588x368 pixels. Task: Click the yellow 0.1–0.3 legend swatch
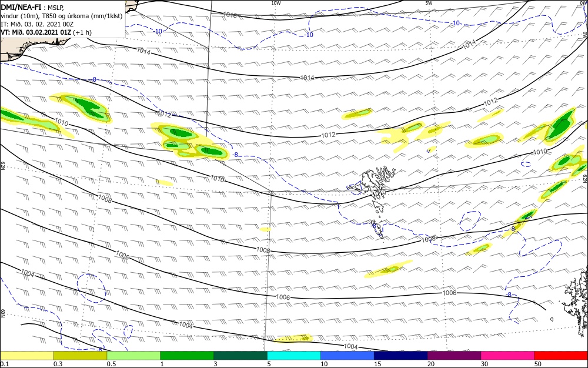pos(27,356)
